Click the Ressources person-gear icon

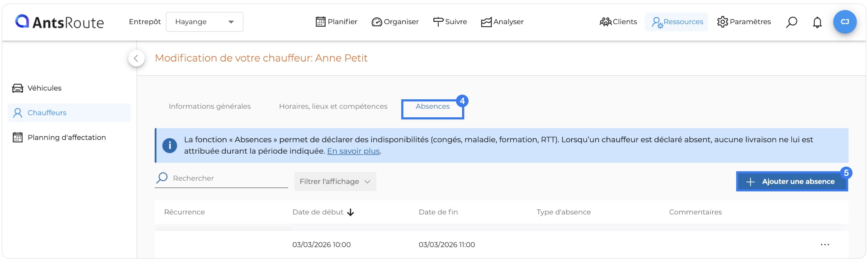point(657,23)
